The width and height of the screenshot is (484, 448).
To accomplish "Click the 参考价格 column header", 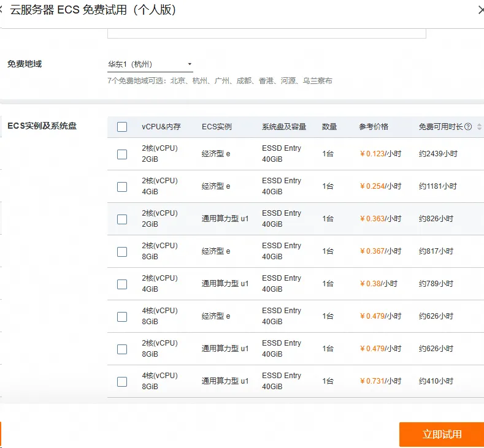I will point(374,127).
